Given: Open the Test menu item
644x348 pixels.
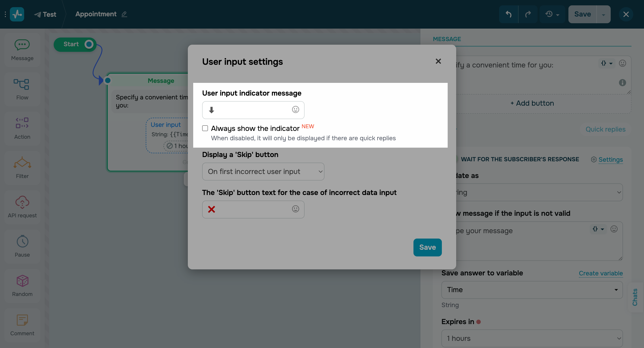Looking at the screenshot, I should point(45,14).
